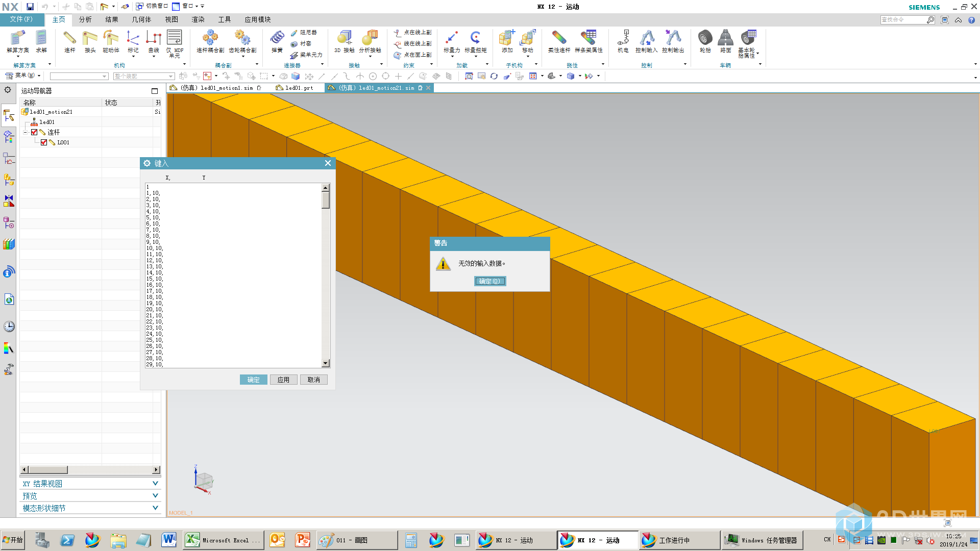
Task: Confirm the invalid input warning with 确定(O)
Action: coord(490,281)
